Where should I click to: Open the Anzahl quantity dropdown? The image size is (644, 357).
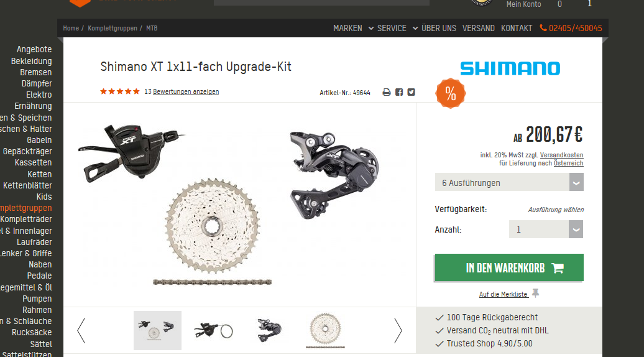click(x=546, y=229)
